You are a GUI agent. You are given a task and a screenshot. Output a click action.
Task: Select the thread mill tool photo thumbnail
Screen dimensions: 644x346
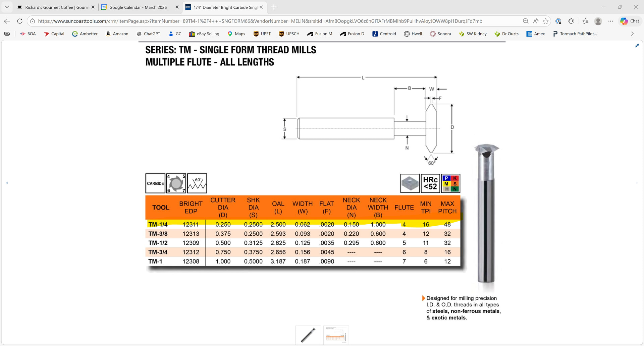pos(308,335)
